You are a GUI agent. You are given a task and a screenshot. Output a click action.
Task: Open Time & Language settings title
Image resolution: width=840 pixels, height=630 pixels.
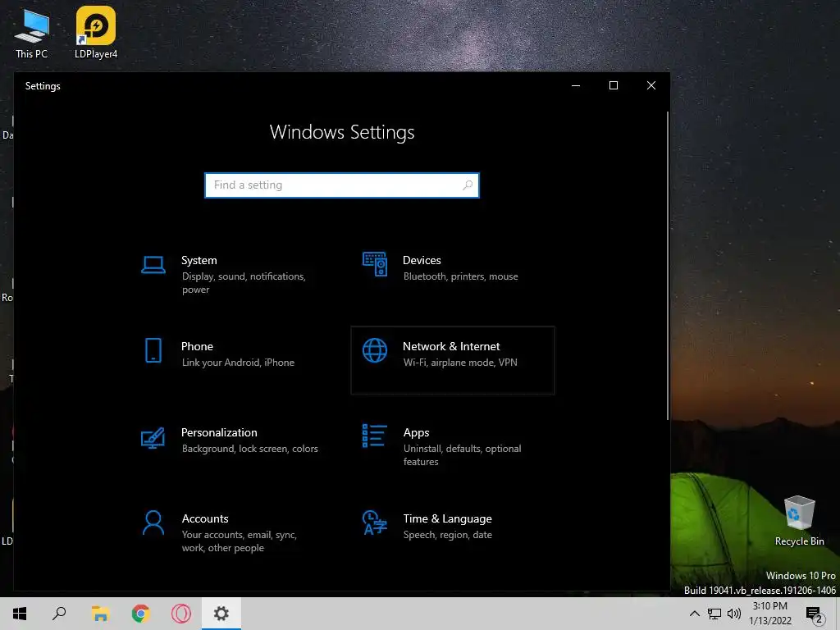(447, 518)
